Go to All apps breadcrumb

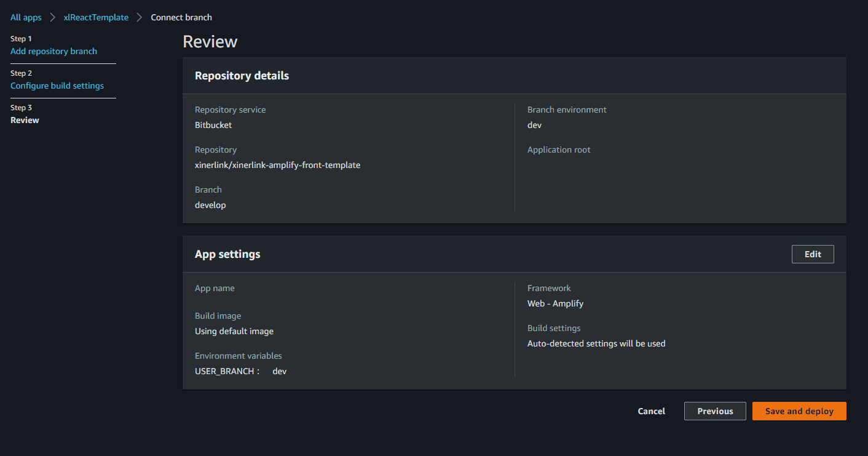pyautogui.click(x=26, y=17)
